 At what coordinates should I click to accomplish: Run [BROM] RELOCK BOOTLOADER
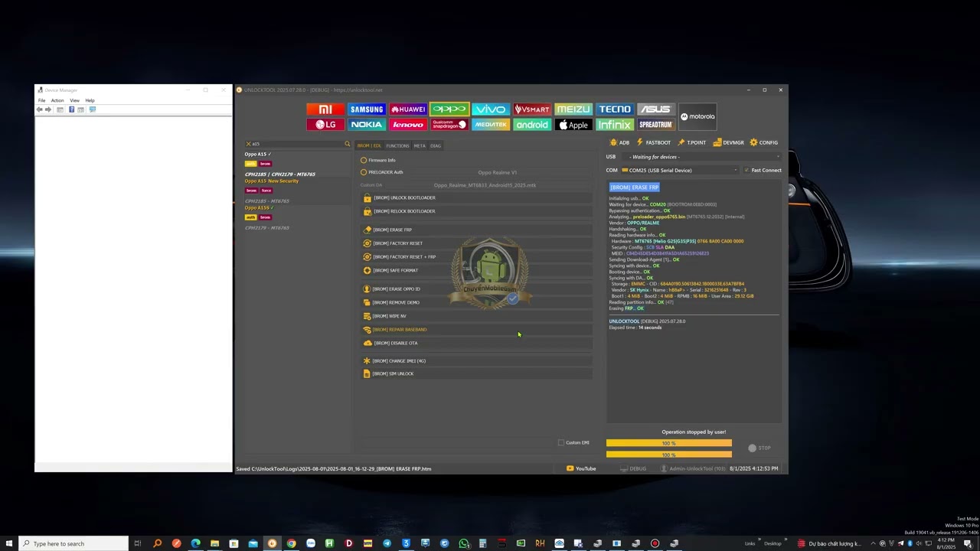tap(476, 211)
